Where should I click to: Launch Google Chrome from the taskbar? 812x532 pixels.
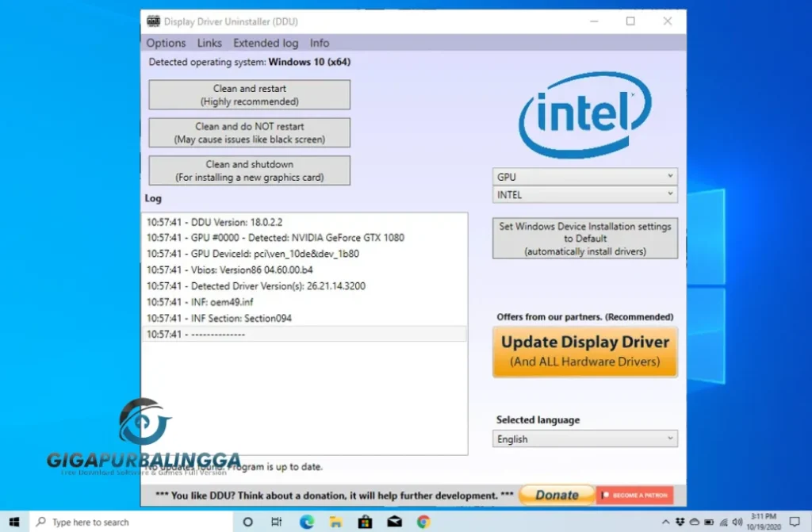424,522
